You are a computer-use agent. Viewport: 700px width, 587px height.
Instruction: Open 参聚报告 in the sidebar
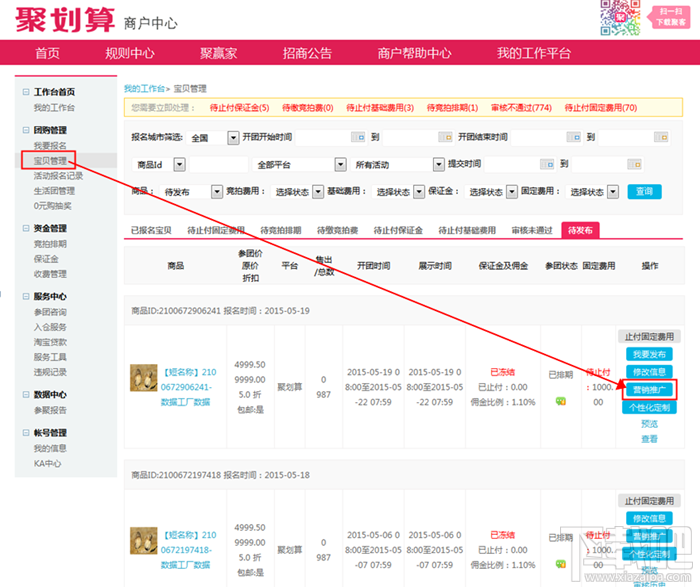(50, 410)
